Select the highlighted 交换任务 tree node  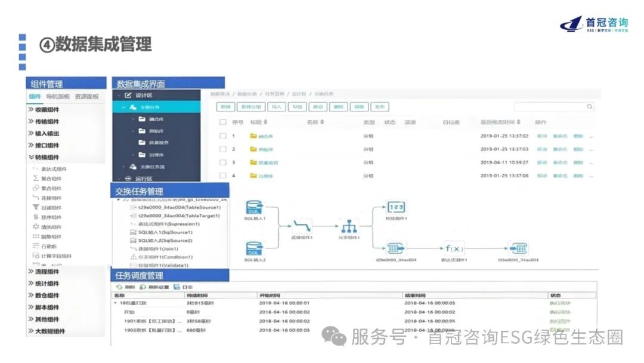click(x=156, y=107)
